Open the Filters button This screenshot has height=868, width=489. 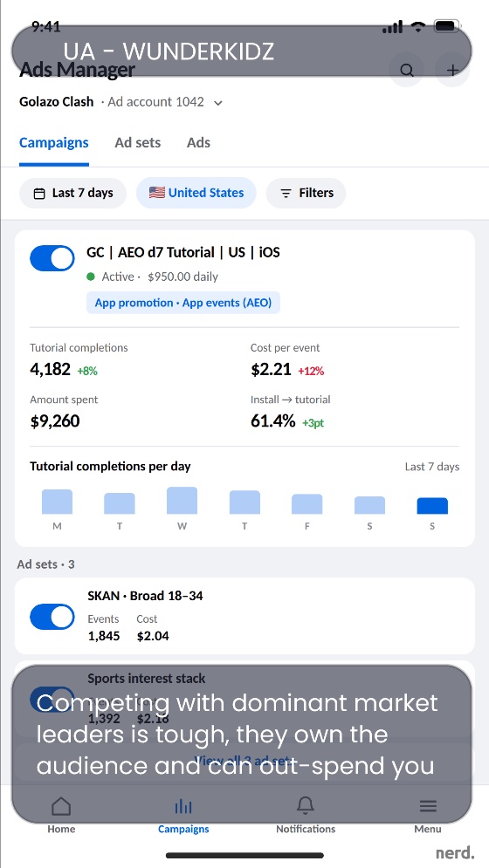306,193
